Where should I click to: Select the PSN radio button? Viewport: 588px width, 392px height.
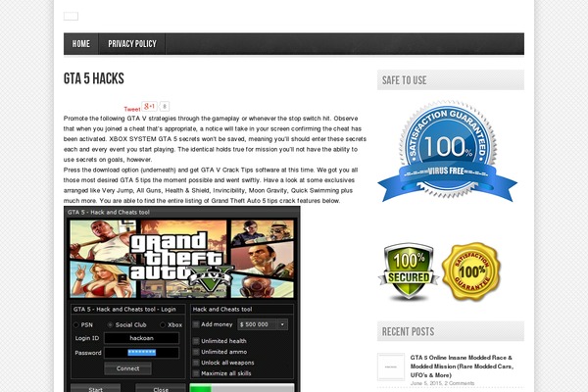coord(76,324)
